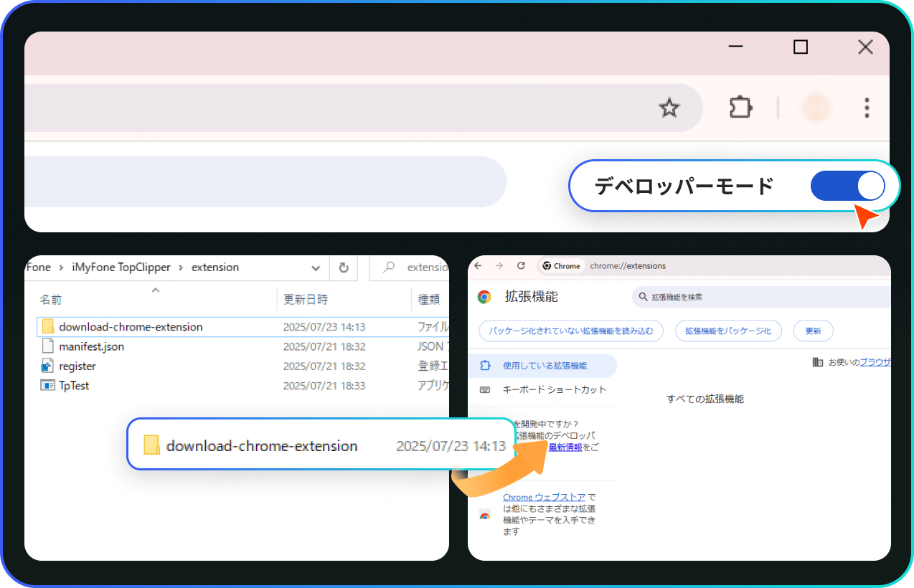This screenshot has height=588, width=914.
Task: Click the すべての拡張機能 heading
Action: click(x=705, y=399)
